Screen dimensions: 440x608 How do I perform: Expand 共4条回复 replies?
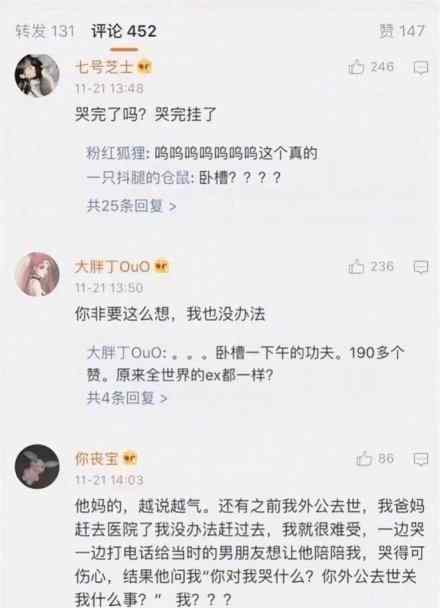click(127, 398)
